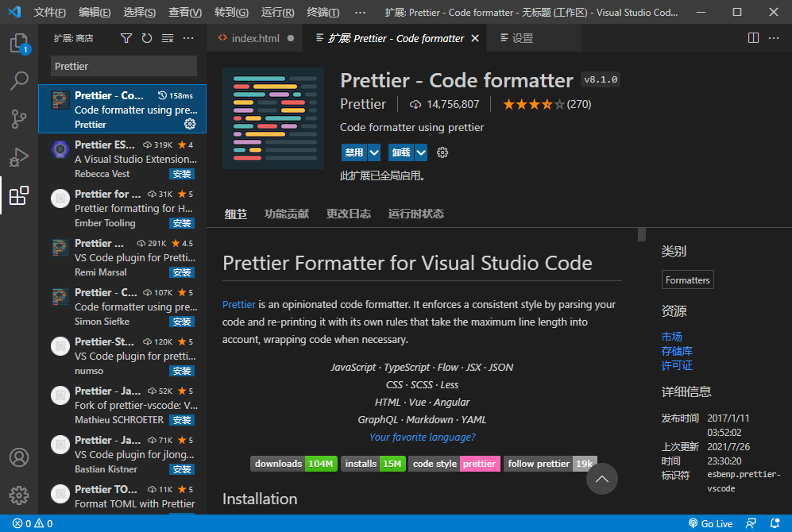Open the 市场 marketplace link

click(x=672, y=337)
